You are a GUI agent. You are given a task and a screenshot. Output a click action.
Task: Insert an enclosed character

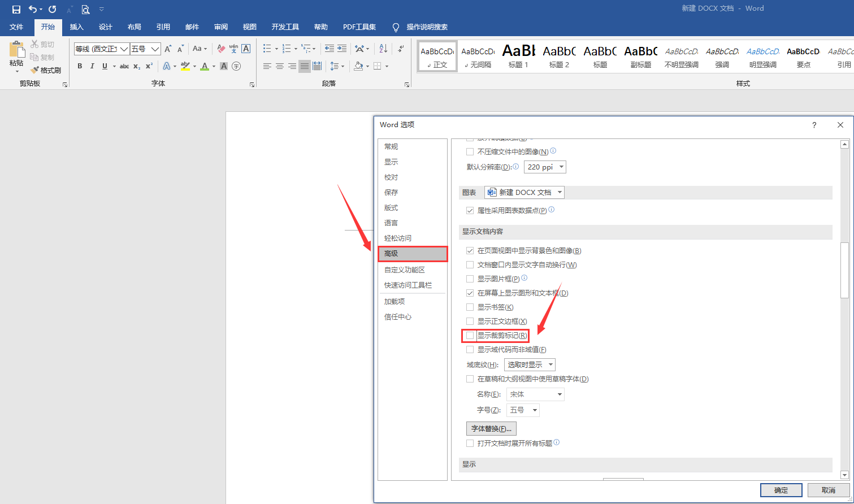pos(236,66)
